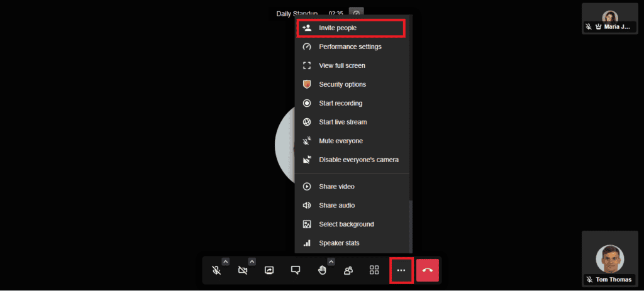The width and height of the screenshot is (644, 291).
Task: Choose Share audio
Action: (352, 206)
